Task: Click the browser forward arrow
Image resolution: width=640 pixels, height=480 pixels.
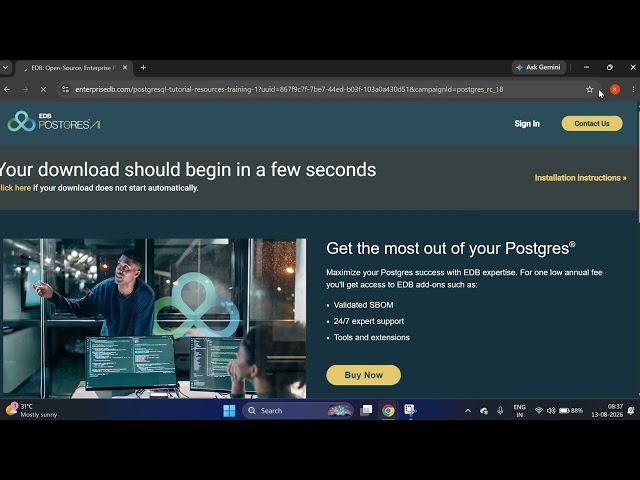Action: (x=25, y=89)
